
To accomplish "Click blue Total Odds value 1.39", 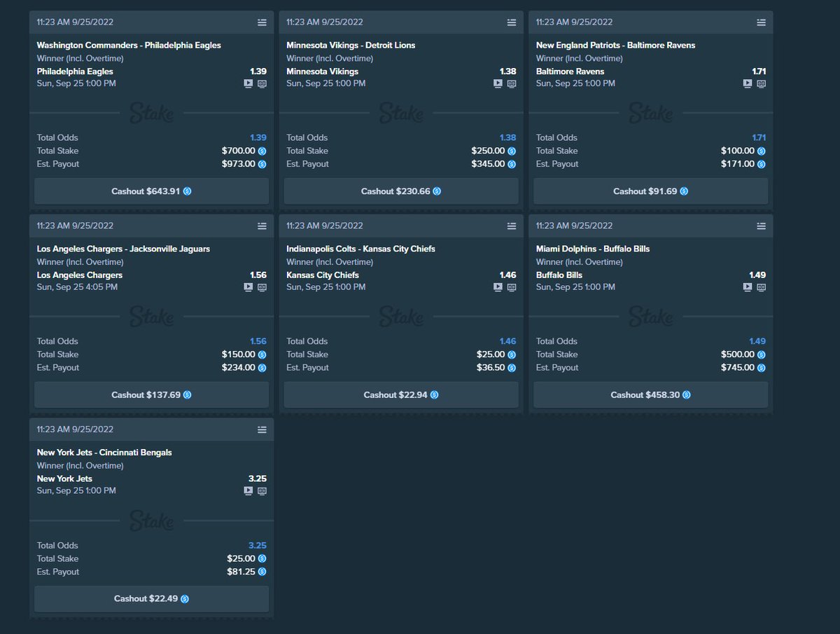I will pos(258,138).
